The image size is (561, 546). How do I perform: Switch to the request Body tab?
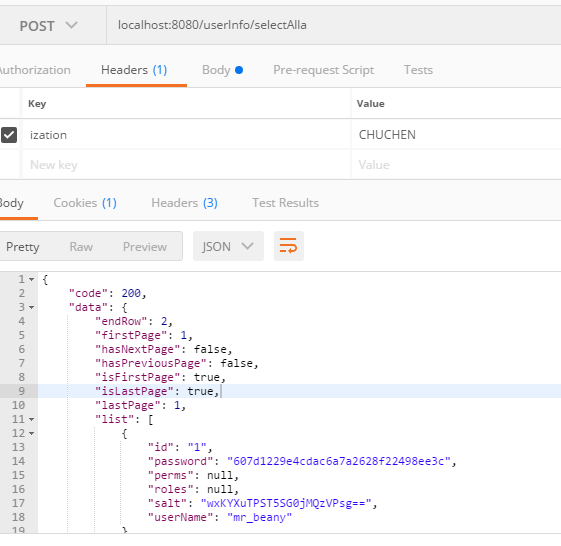tap(222, 70)
